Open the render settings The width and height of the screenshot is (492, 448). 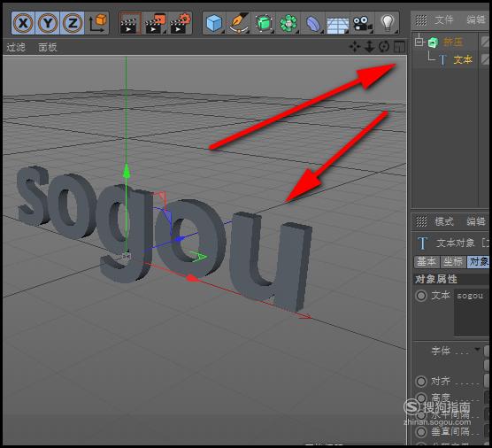pyautogui.click(x=181, y=23)
